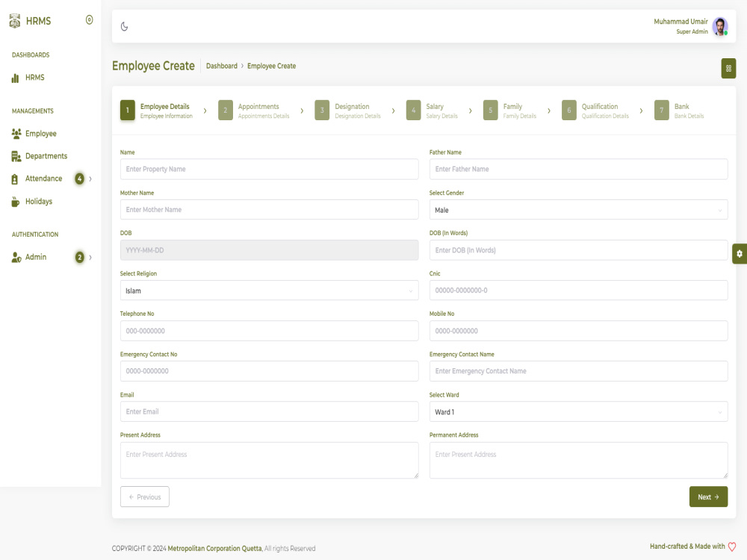Focus the Telephone No field
The height and width of the screenshot is (560, 747).
click(269, 331)
